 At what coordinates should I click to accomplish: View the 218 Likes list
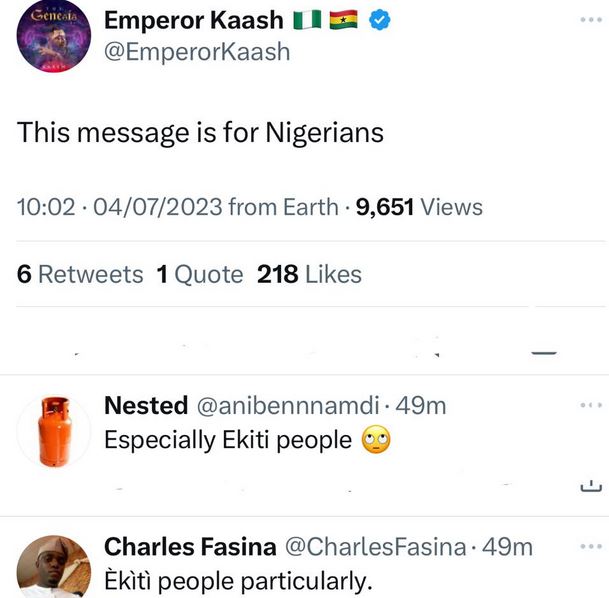pyautogui.click(x=309, y=274)
